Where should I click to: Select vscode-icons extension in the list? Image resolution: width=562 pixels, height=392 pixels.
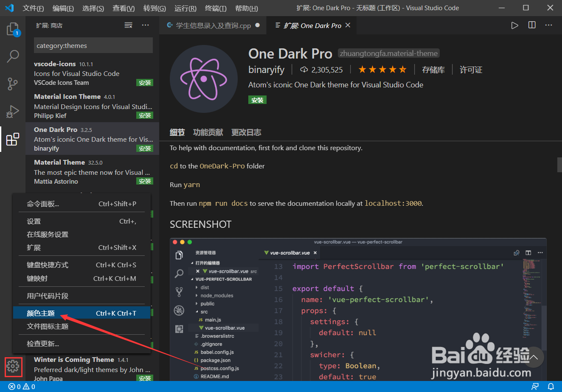pyautogui.click(x=92, y=73)
